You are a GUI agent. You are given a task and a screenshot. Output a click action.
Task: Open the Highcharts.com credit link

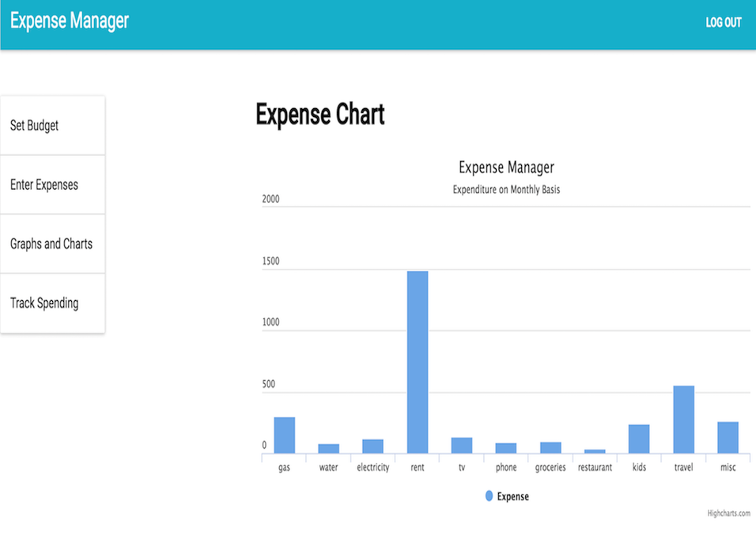pos(728,514)
